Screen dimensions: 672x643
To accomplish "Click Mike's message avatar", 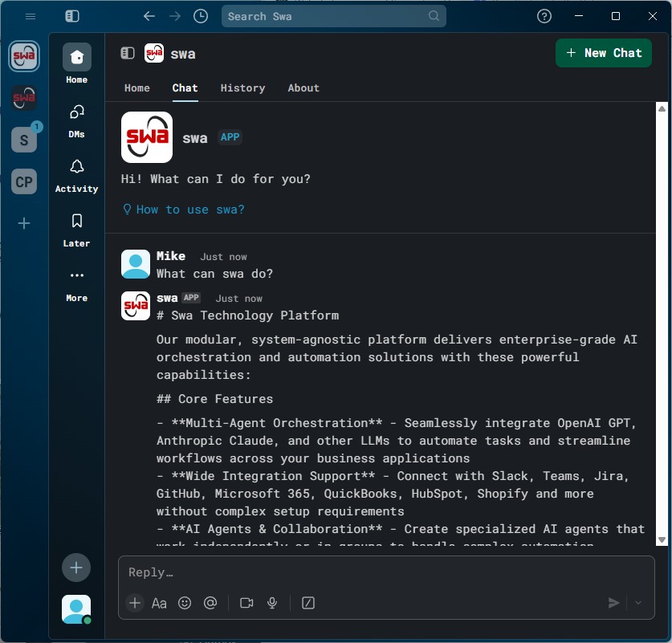I will pos(136,264).
